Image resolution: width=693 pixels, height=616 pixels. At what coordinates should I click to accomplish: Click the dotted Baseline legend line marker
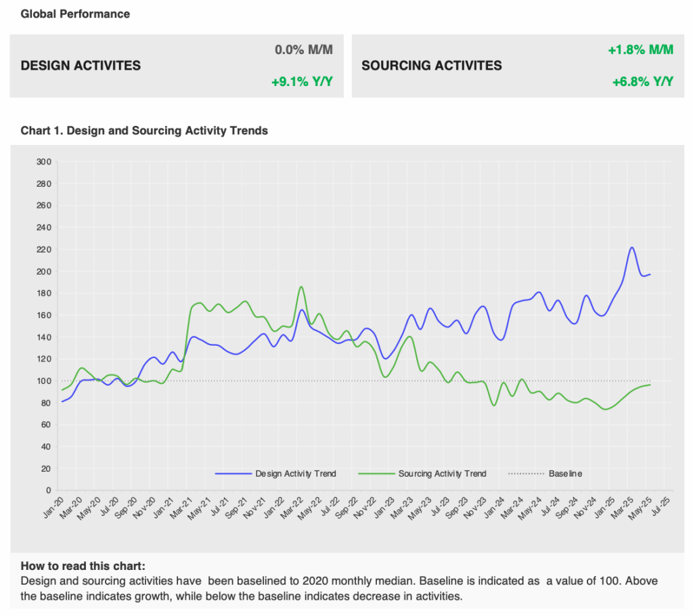click(525, 474)
